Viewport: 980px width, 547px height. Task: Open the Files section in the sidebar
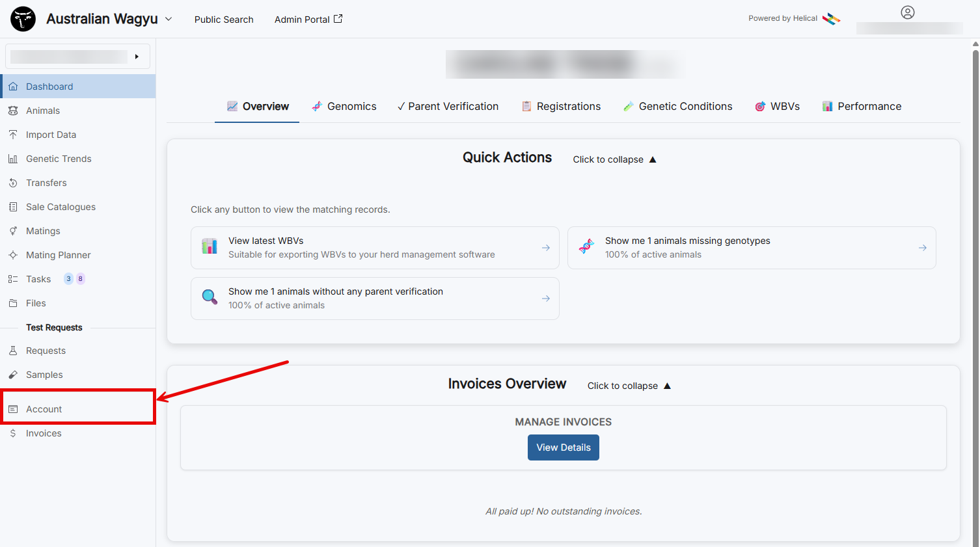click(36, 302)
